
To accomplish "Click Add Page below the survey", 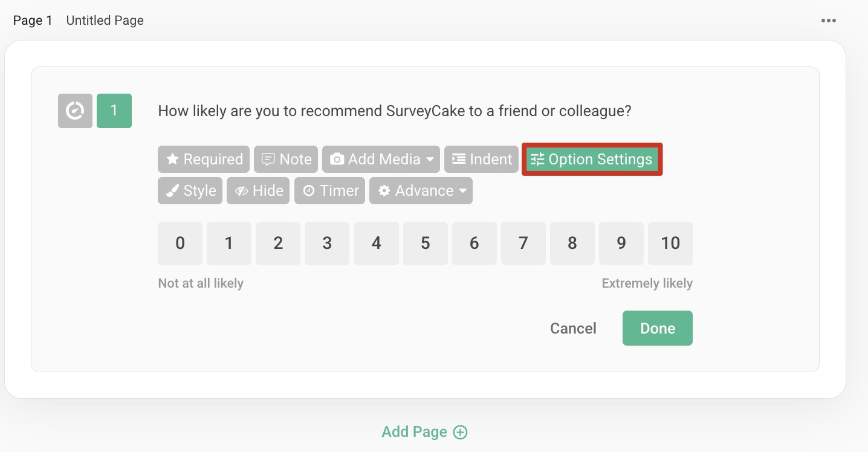I will (x=424, y=431).
